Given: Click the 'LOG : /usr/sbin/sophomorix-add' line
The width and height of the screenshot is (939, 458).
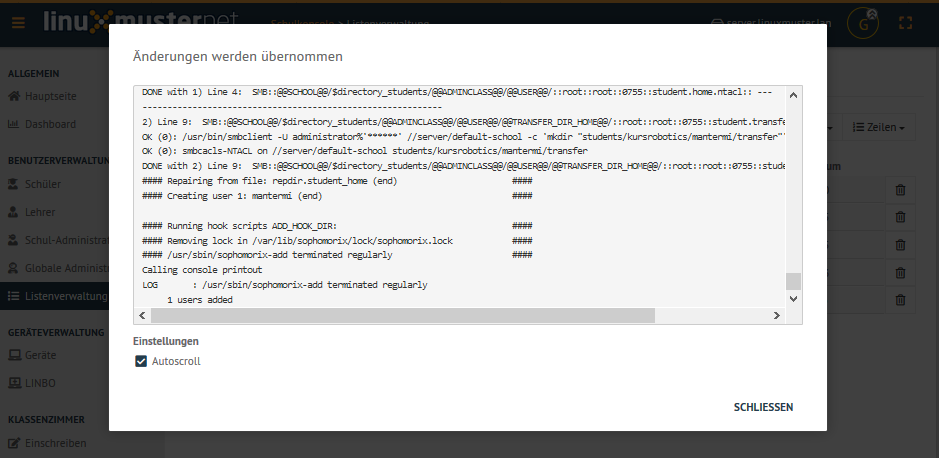Looking at the screenshot, I should (x=284, y=285).
